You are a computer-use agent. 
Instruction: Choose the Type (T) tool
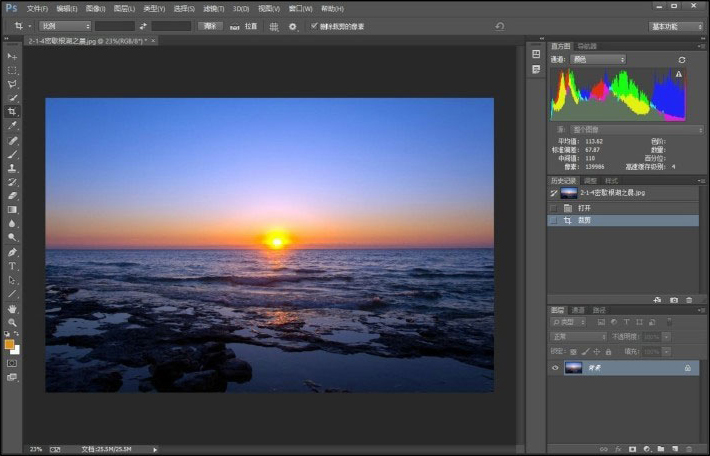(12, 266)
